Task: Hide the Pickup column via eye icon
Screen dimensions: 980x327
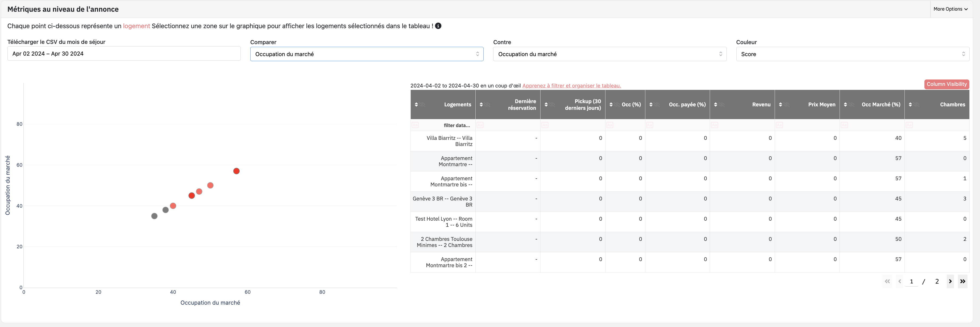Action: coord(553,104)
